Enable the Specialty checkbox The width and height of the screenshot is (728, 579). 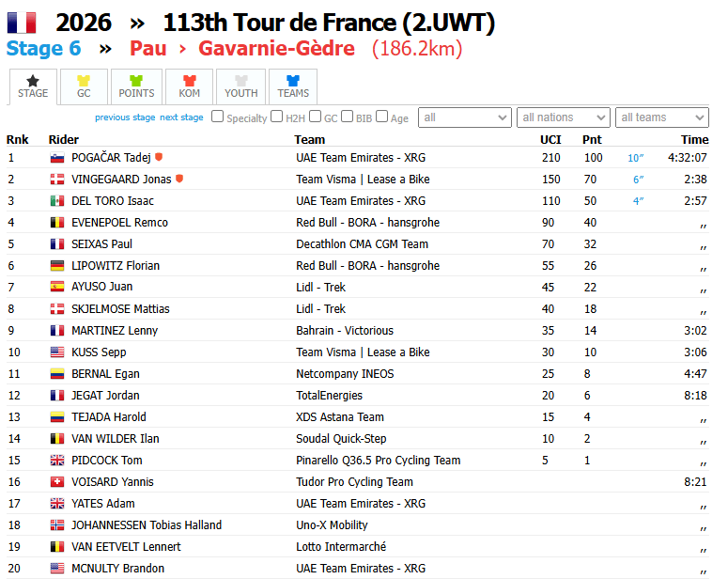(x=217, y=117)
